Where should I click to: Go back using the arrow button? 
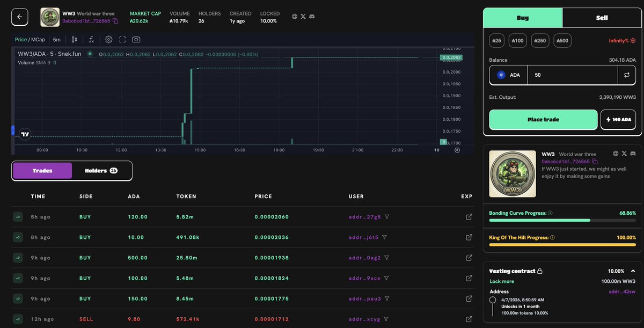coord(20,17)
